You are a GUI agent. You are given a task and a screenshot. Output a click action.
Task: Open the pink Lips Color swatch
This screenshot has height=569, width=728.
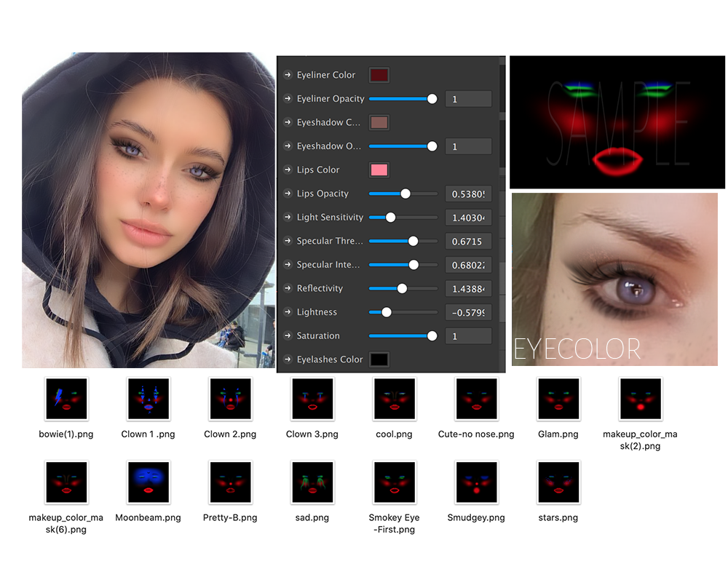tap(379, 170)
